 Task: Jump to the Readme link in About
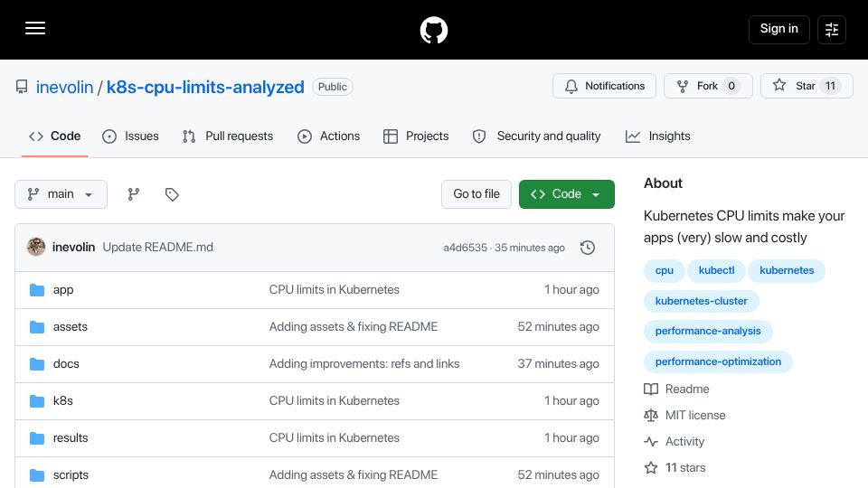click(676, 389)
